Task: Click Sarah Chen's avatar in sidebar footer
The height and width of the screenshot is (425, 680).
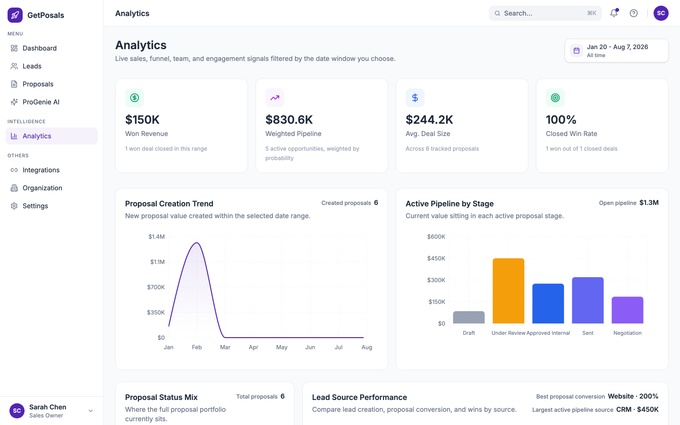Action: (17, 411)
